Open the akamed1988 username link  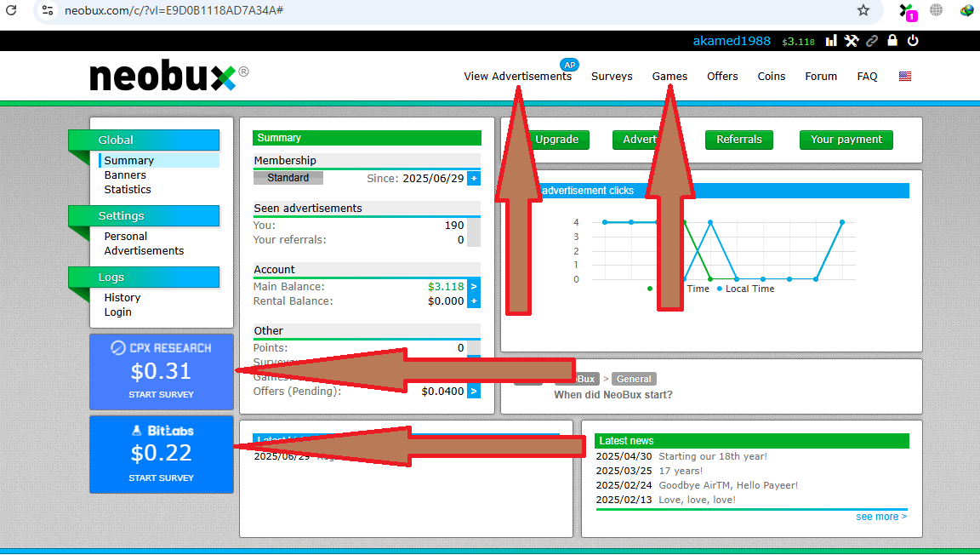pyautogui.click(x=732, y=41)
